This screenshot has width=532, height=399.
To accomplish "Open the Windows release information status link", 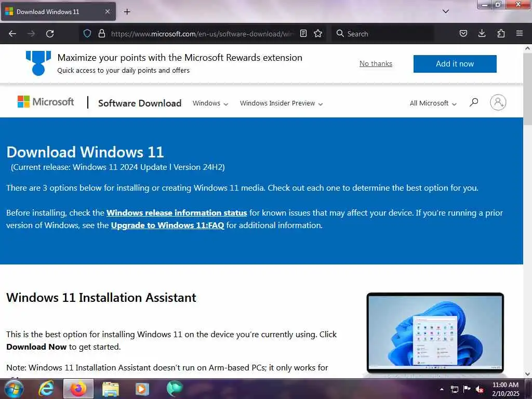I will [x=177, y=212].
